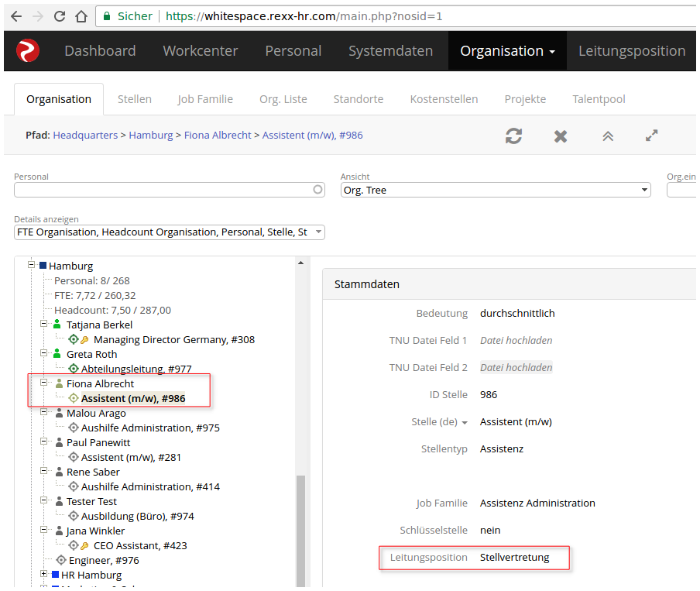The width and height of the screenshot is (700, 591).
Task: Collapse the Greta Roth node
Action: [43, 353]
